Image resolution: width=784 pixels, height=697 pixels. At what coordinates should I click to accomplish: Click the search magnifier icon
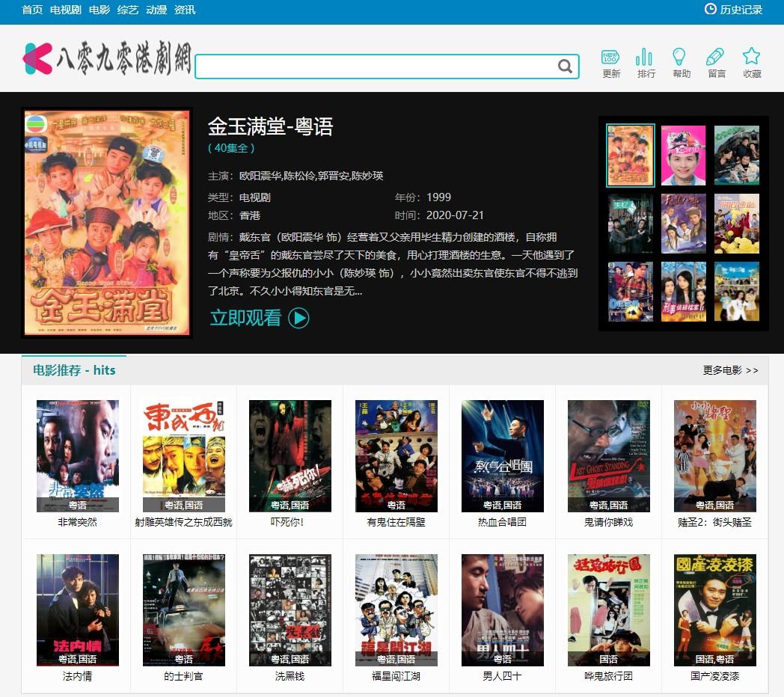point(565,66)
